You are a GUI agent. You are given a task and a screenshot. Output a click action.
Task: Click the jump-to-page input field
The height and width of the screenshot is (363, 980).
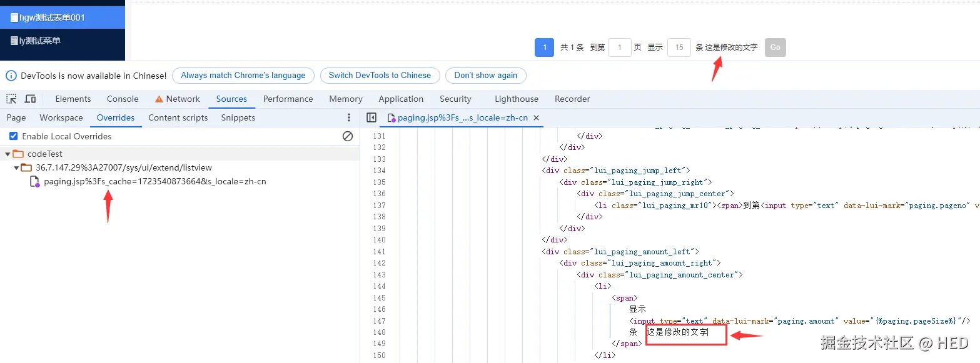(x=620, y=47)
